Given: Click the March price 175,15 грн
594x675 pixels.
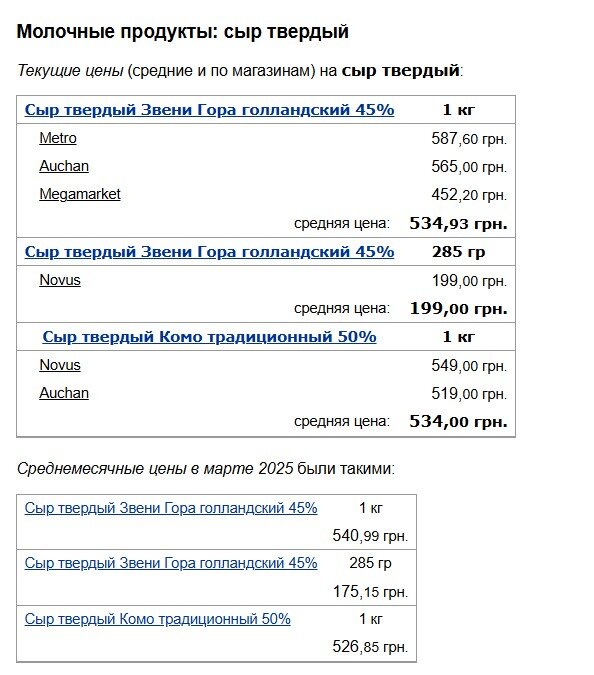Looking at the screenshot, I should [370, 592].
